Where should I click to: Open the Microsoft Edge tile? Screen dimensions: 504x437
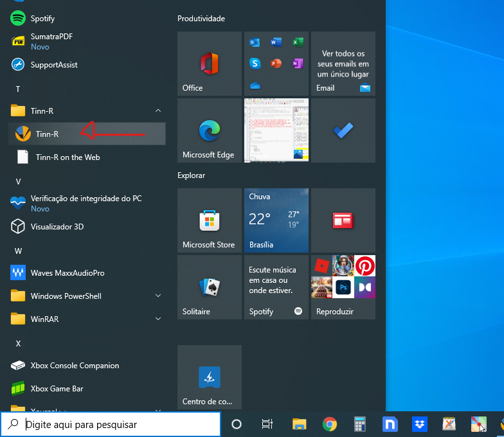(x=210, y=130)
